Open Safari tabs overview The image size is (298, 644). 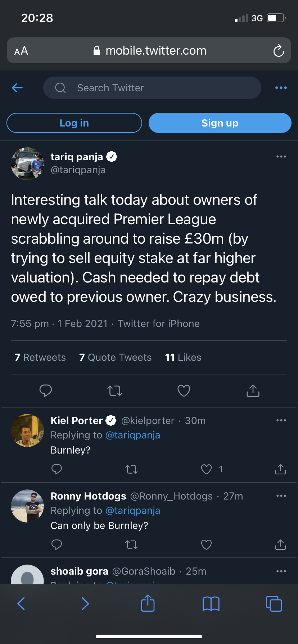point(274,604)
